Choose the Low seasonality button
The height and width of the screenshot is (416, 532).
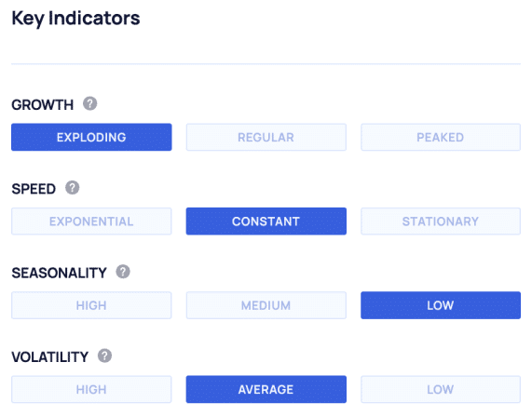click(441, 305)
